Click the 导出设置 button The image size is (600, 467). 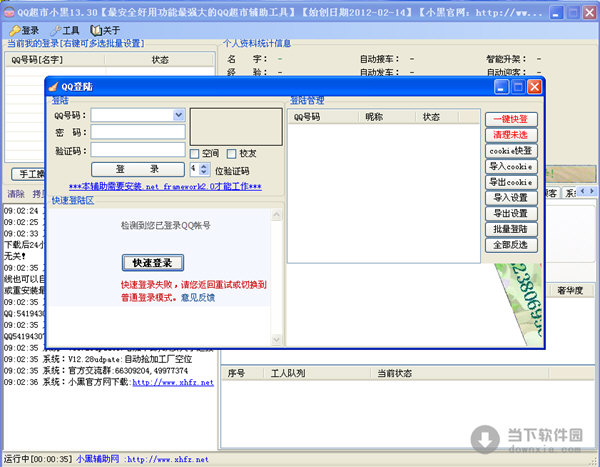coord(511,213)
